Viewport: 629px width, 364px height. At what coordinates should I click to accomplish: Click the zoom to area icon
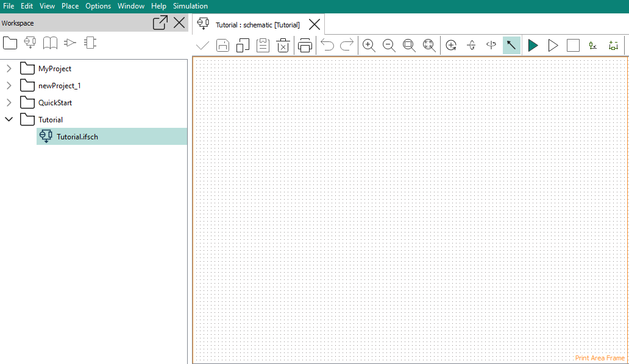(x=409, y=45)
